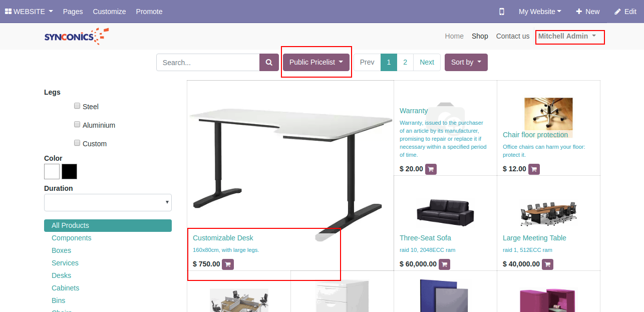
Task: Open the Contact us link
Action: tap(512, 36)
